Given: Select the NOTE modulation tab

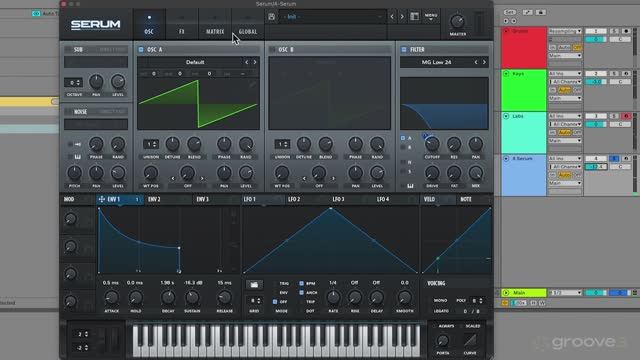Looking at the screenshot, I should coord(466,199).
